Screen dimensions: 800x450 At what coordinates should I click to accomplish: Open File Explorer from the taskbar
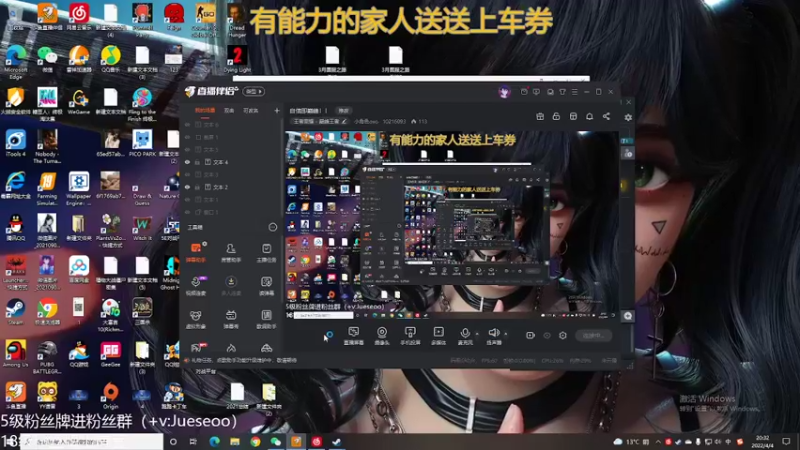[235, 442]
